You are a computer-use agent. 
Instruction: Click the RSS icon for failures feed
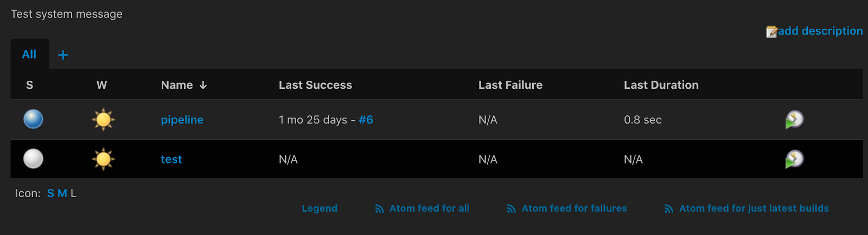coord(511,208)
